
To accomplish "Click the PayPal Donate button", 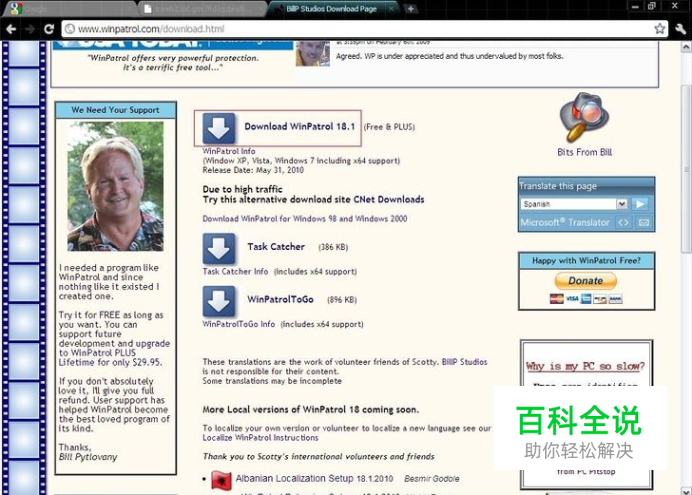I will click(x=586, y=281).
